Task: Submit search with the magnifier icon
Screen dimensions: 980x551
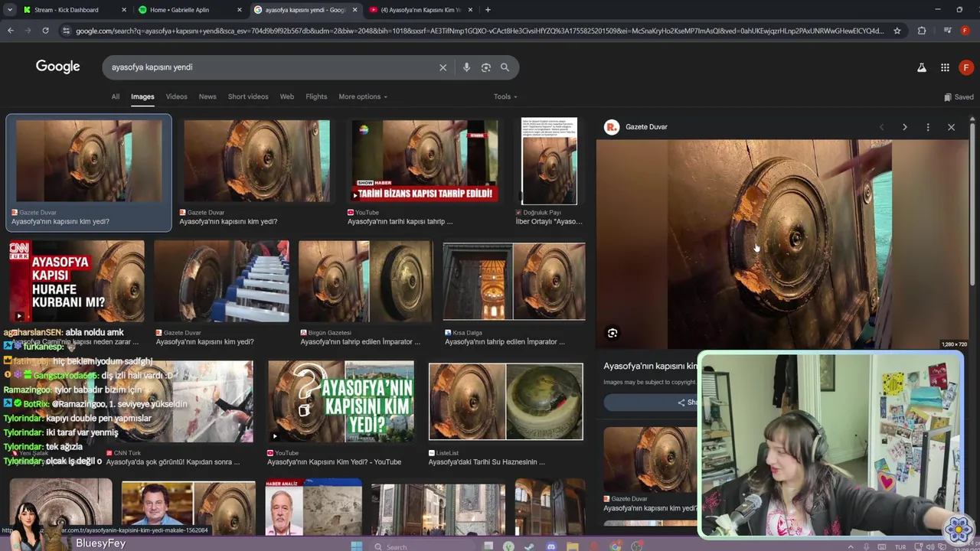Action: click(x=505, y=67)
